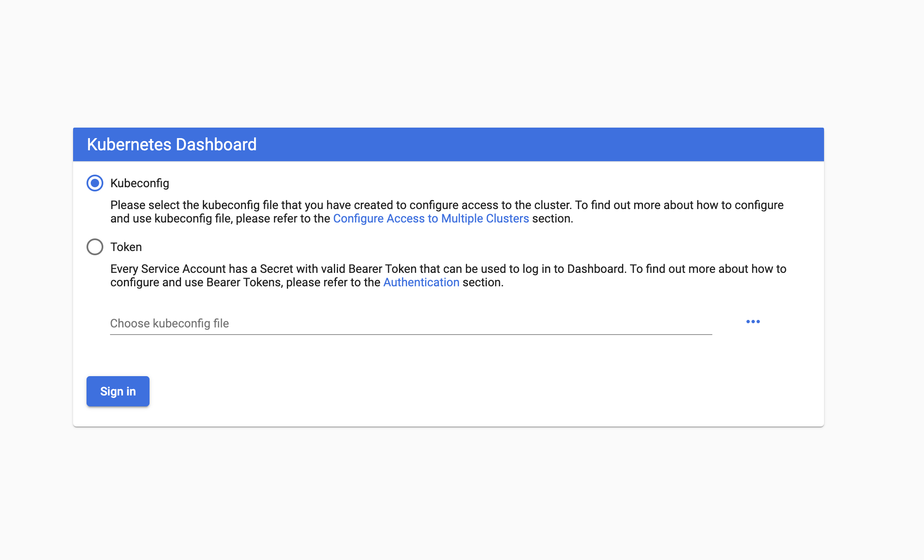This screenshot has height=560, width=924.
Task: Click the filled blue circle beside Kubeconfig
Action: click(95, 183)
